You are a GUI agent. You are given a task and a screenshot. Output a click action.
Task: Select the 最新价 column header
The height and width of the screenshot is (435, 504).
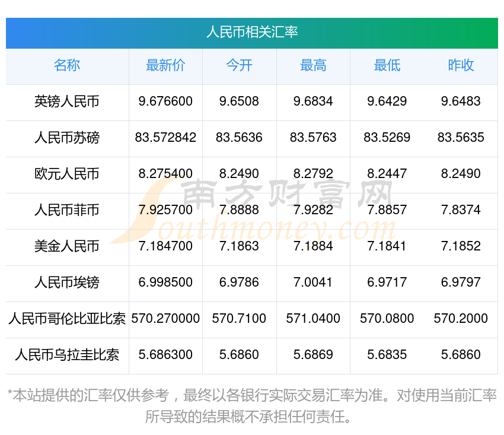click(x=165, y=65)
